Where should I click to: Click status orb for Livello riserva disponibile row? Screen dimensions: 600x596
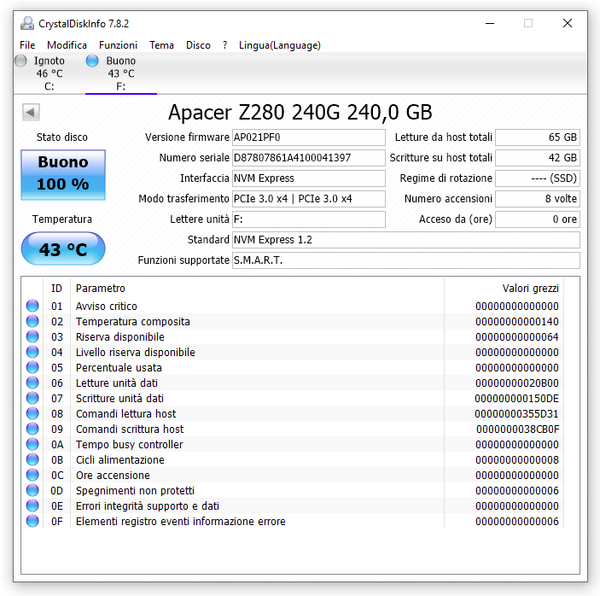33,352
